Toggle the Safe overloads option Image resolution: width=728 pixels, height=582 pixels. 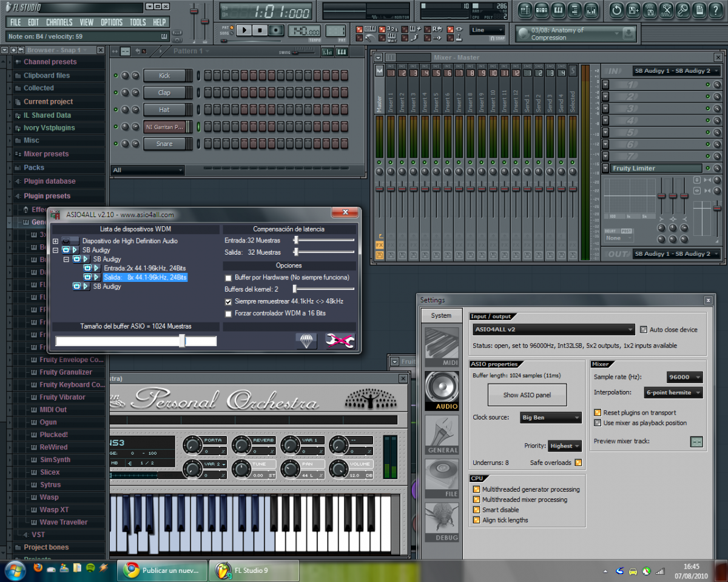(x=578, y=463)
